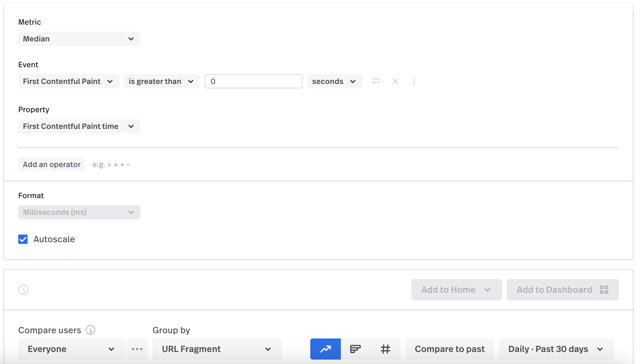Switch to number view with hash icon
The image size is (637, 364).
tap(385, 349)
